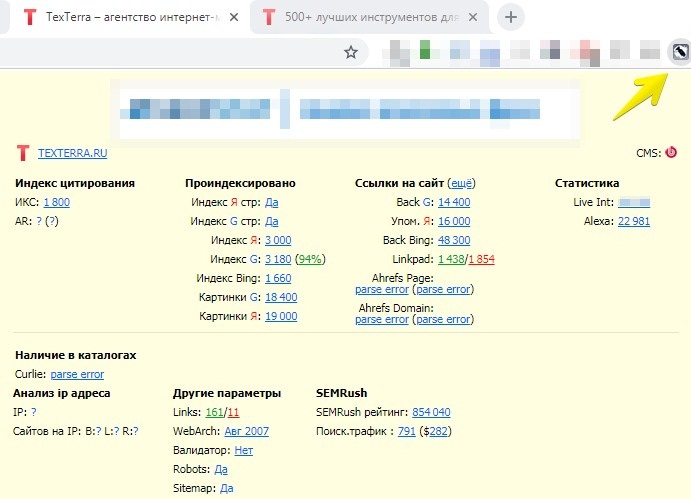Click the red CMS Bitrix icon
Viewport: 691px width, 499px height.
671,152
